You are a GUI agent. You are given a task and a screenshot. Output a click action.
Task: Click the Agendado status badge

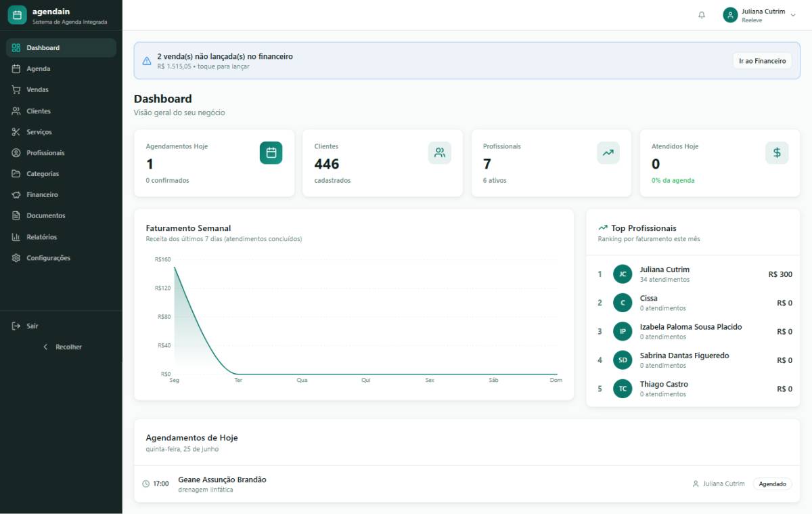click(772, 484)
